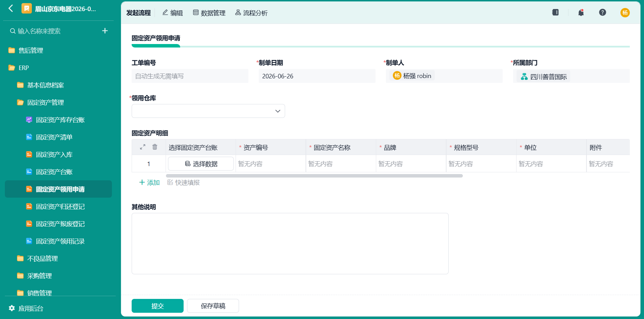Open the orange app logo icon
This screenshot has height=319, width=644.
coord(26,8)
